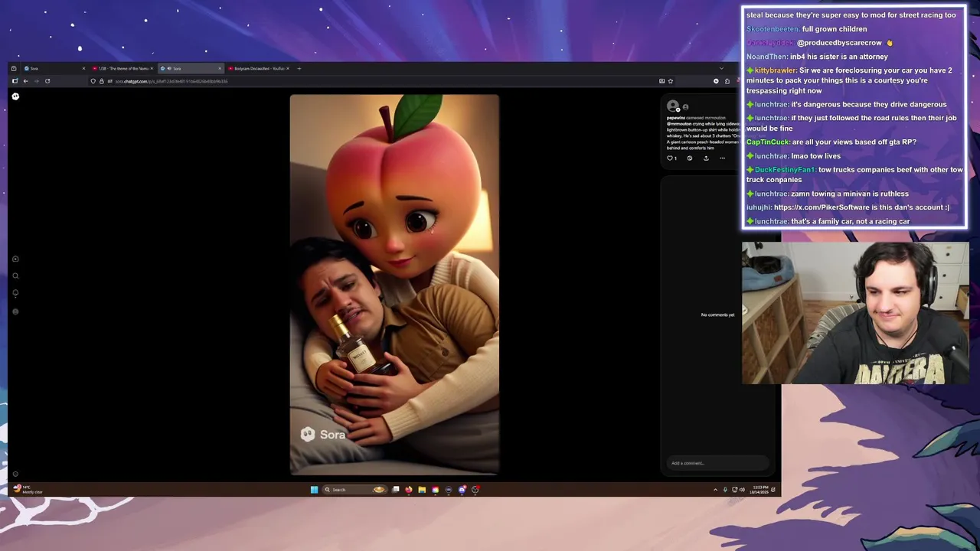980x551 pixels.
Task: Click the activity bell icon in sidebar
Action: (x=15, y=293)
